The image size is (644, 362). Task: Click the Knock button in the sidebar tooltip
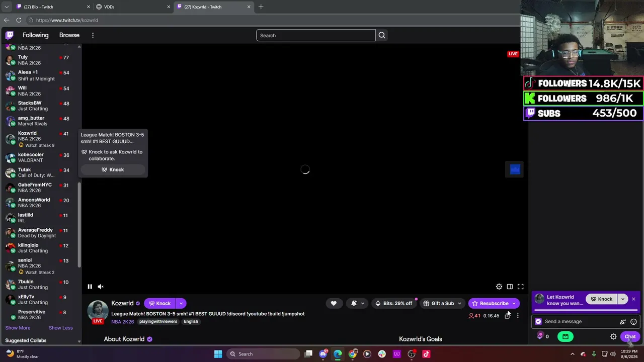113,169
